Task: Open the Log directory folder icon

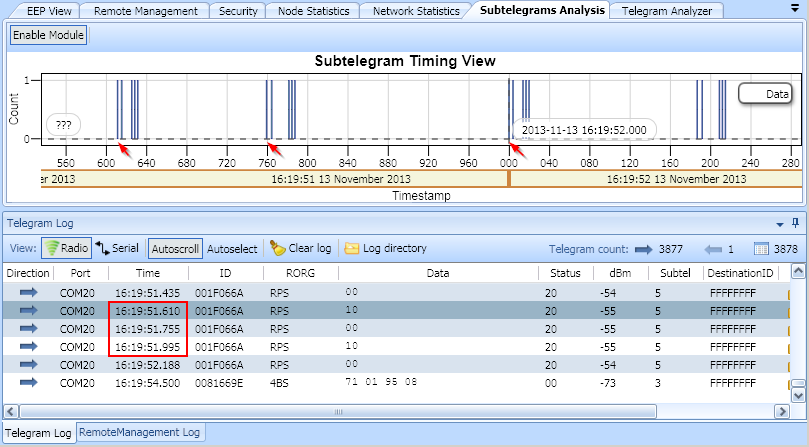Action: 352,248
